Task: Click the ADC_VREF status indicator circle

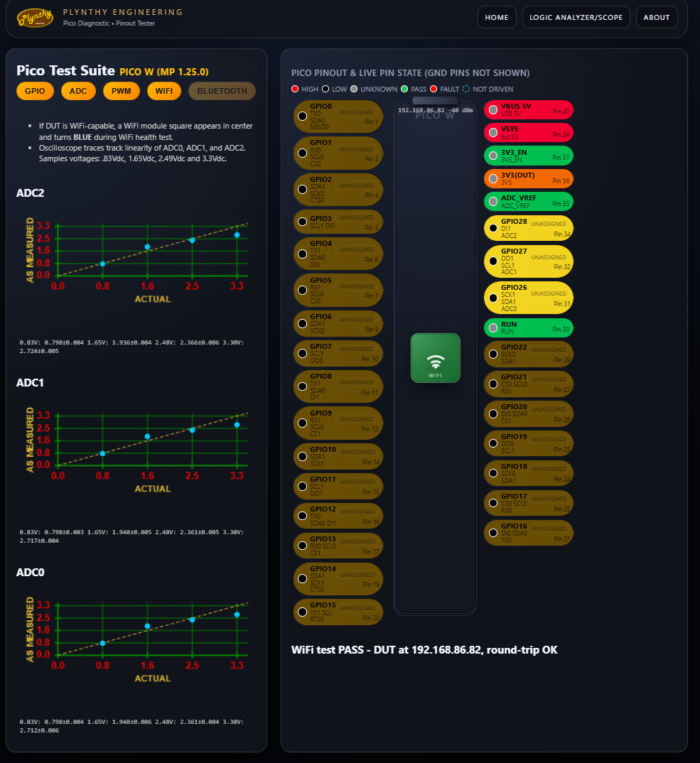Action: click(x=493, y=202)
